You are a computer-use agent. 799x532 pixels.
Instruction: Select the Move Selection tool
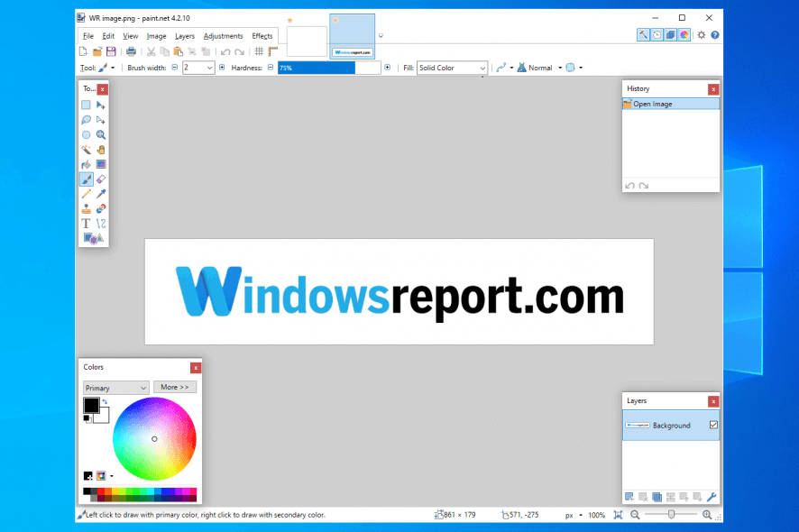[x=101, y=120]
